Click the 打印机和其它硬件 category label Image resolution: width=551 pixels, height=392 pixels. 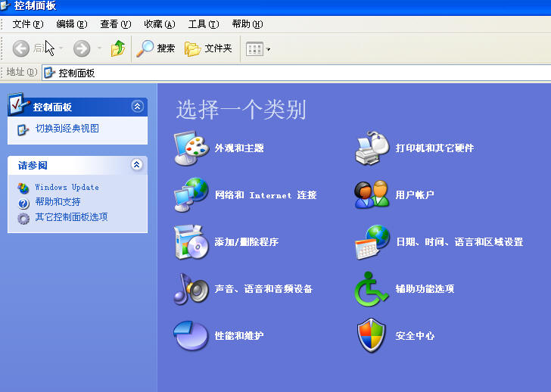(434, 148)
